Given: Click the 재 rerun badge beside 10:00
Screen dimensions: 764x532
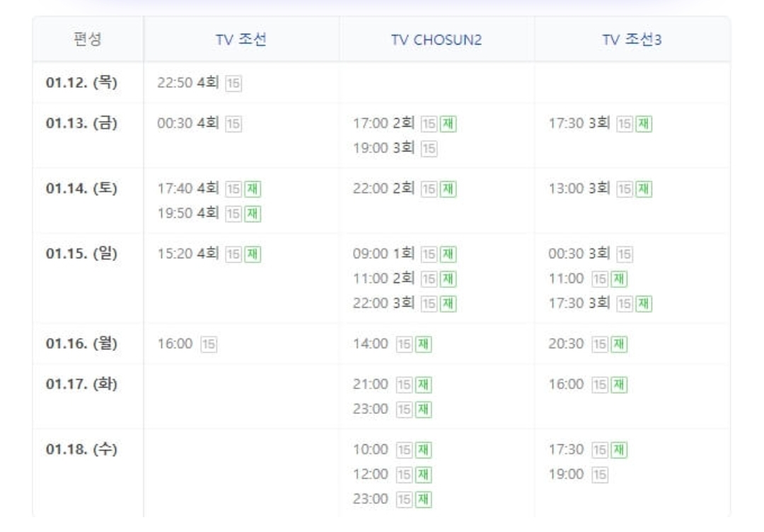Looking at the screenshot, I should pos(424,450).
